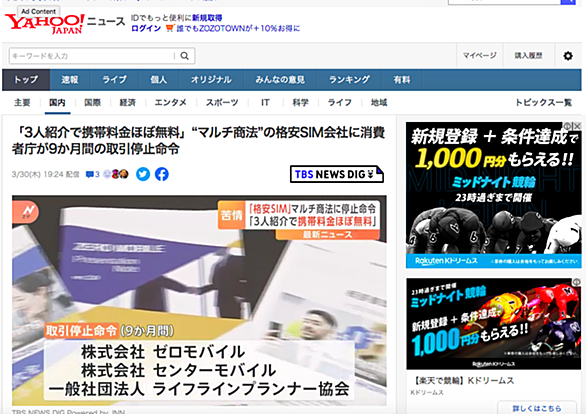Share article on Twitter icon
The width and height of the screenshot is (586, 414).
tap(143, 174)
